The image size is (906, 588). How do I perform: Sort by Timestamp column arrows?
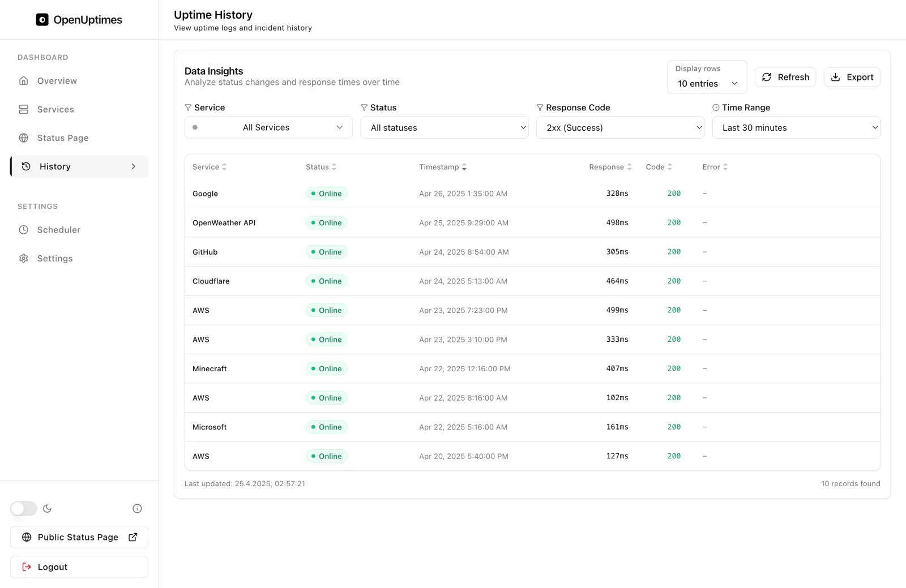coord(464,167)
